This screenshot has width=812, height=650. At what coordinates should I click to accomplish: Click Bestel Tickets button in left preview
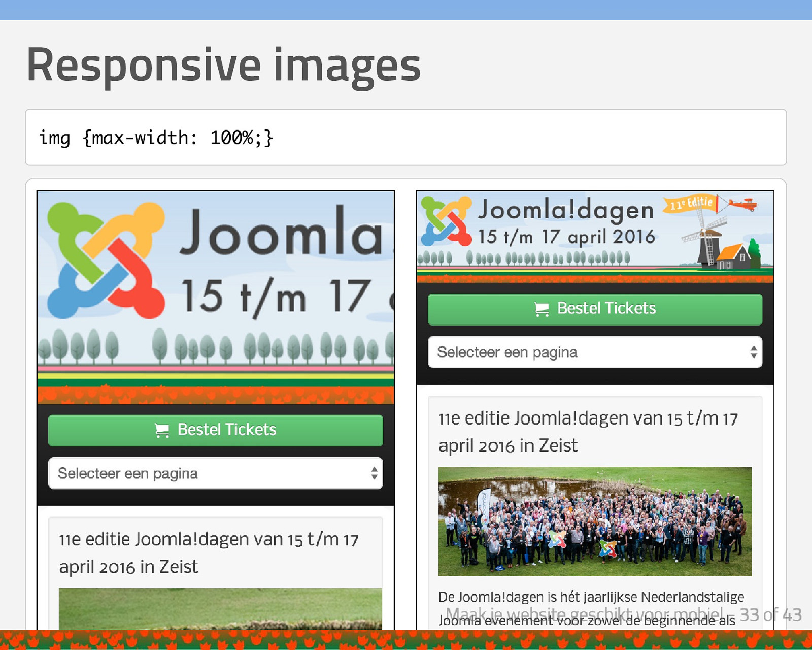pyautogui.click(x=216, y=430)
